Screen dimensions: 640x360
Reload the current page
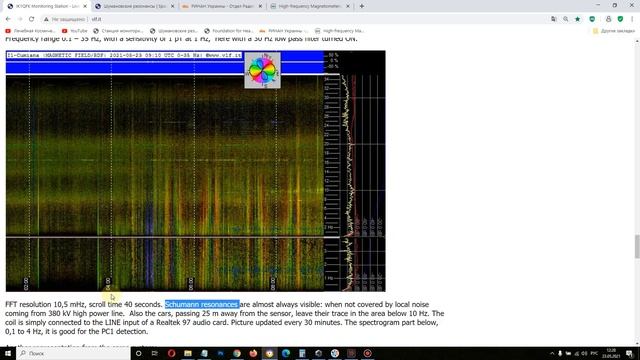(31, 19)
